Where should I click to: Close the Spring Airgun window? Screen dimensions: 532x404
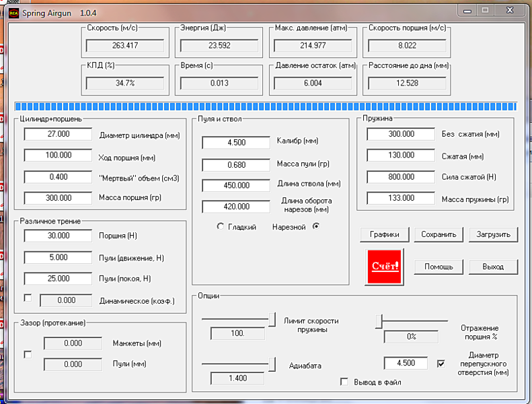[x=510, y=11]
